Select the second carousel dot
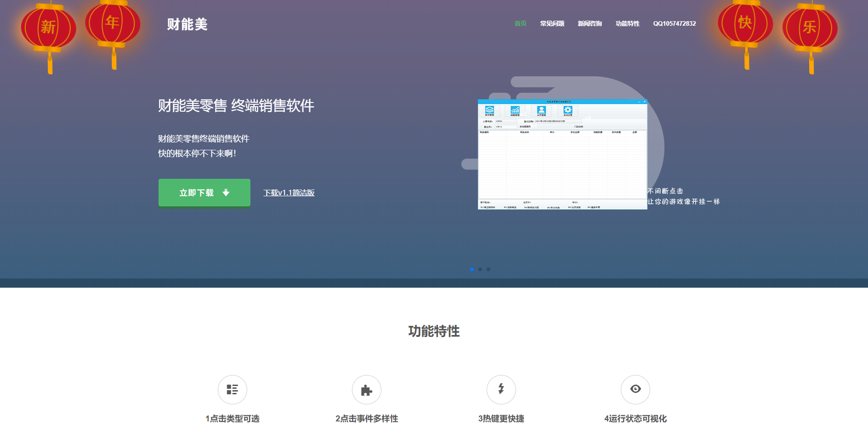The image size is (868, 426). tap(480, 269)
